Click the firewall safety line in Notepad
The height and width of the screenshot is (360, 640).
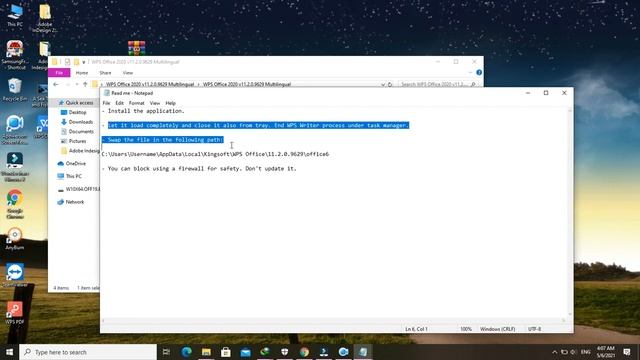point(199,169)
